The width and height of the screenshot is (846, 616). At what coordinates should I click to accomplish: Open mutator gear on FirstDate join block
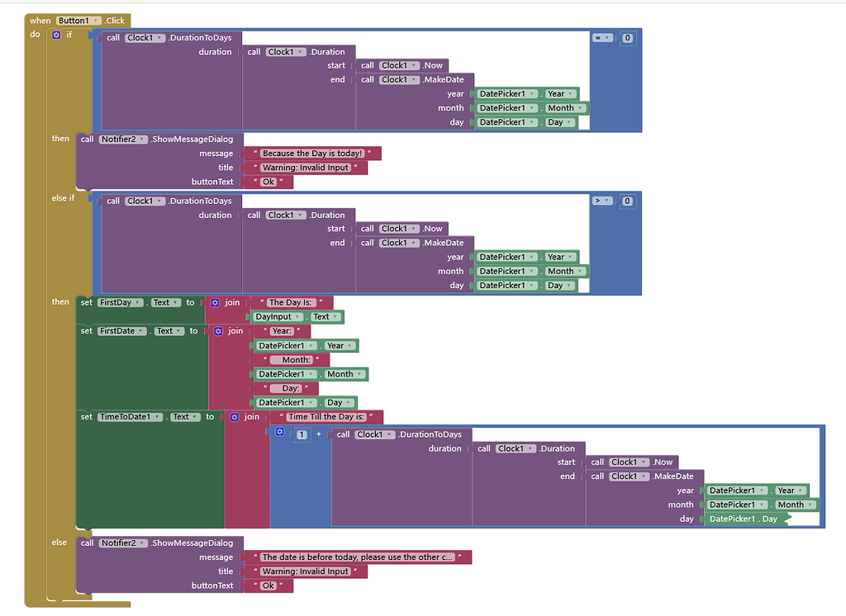tap(218, 331)
